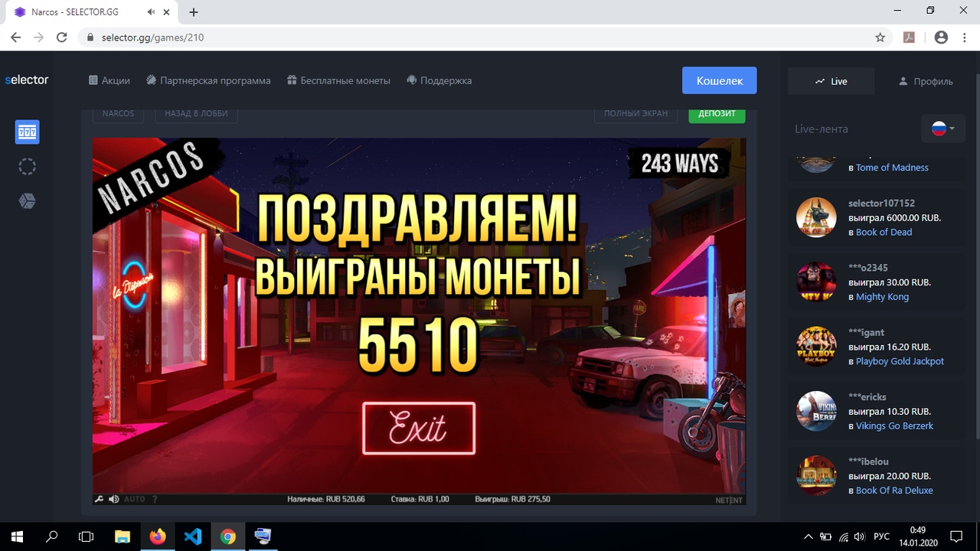Open the slots category in sidebar
Image resolution: width=980 pixels, height=551 pixels.
coord(27,132)
